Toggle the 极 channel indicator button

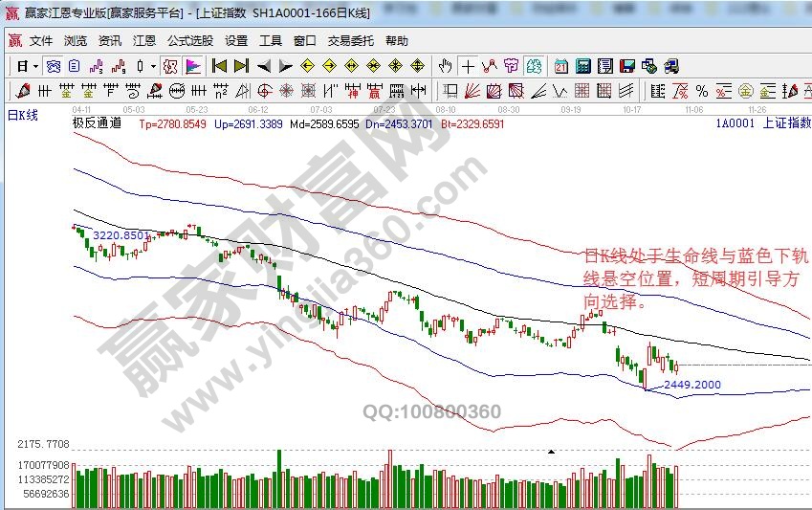[x=170, y=66]
